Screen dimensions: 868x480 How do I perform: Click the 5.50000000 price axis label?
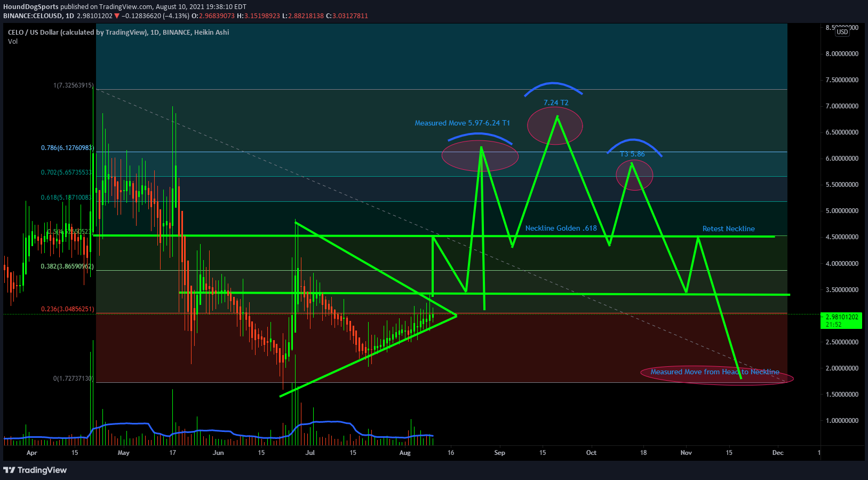coord(842,185)
